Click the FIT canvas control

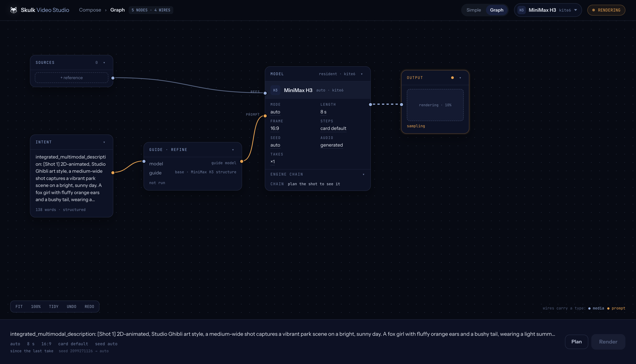pos(19,306)
